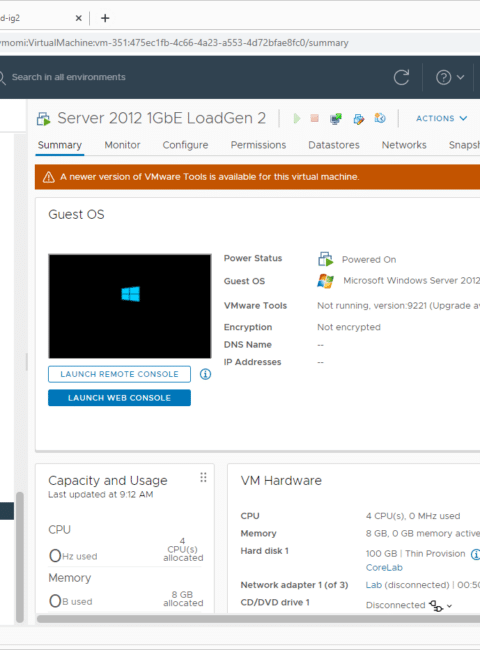Open the launch console toolbar icon

click(x=336, y=119)
